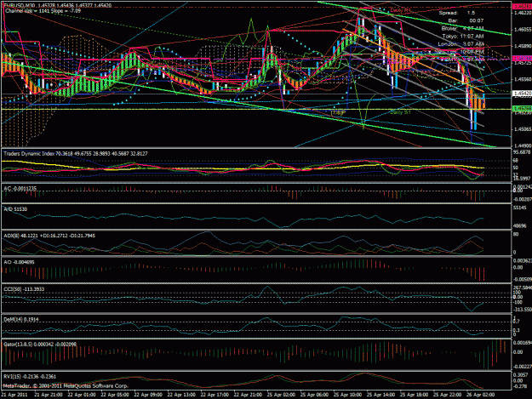Click the white current price tag 1.45420
The image size is (532, 399).
point(522,93)
